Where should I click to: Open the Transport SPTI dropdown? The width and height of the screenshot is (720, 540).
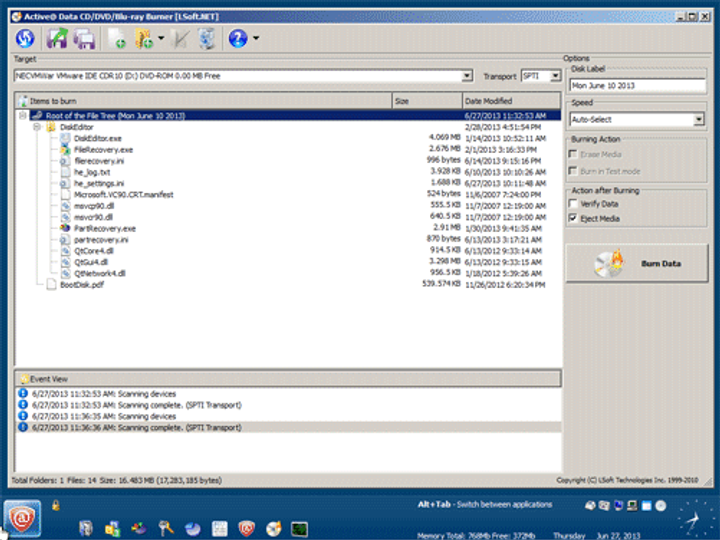pyautogui.click(x=555, y=76)
